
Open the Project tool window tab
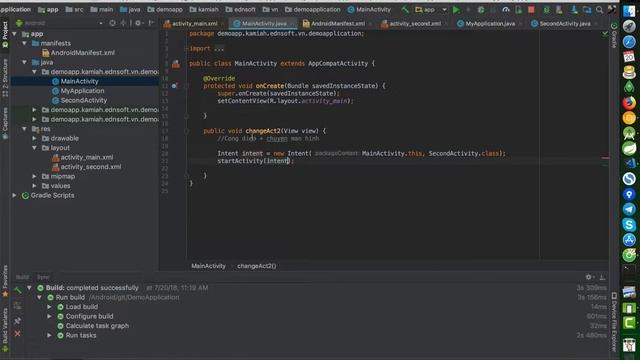pos(5,35)
